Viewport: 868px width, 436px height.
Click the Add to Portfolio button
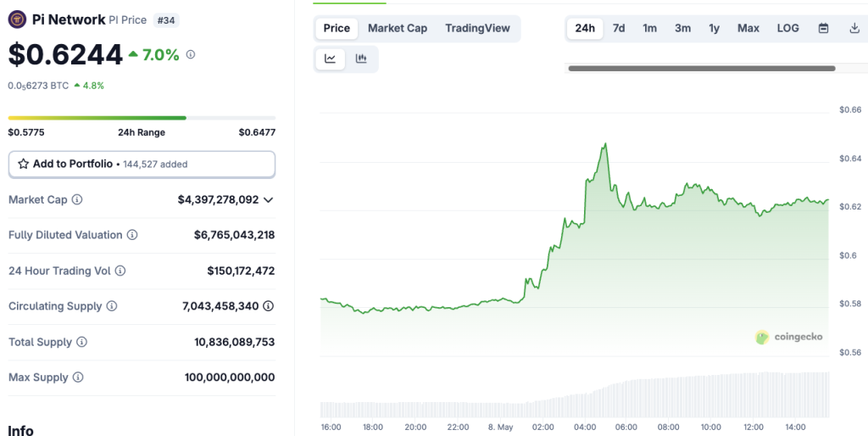tap(142, 164)
